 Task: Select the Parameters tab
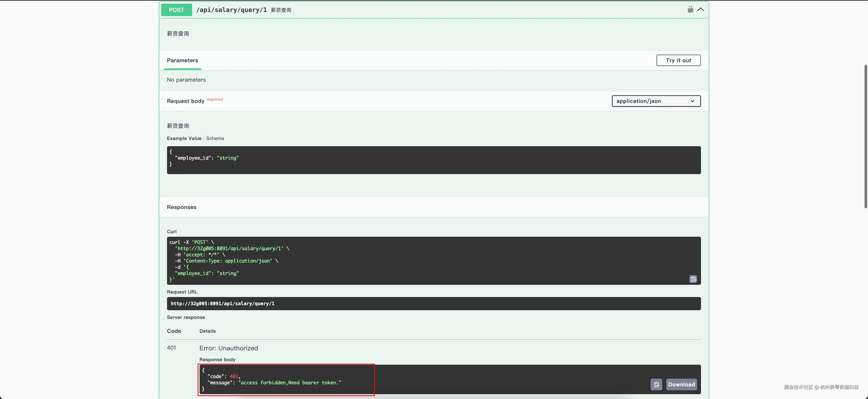tap(182, 60)
